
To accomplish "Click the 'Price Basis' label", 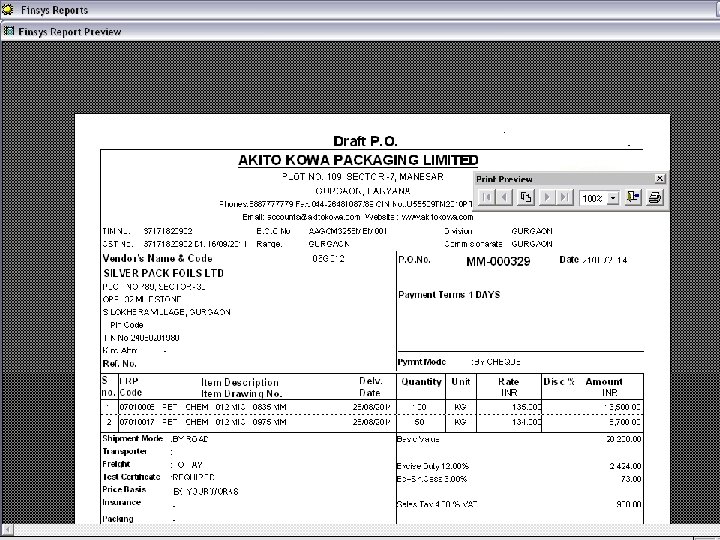I will [x=124, y=489].
